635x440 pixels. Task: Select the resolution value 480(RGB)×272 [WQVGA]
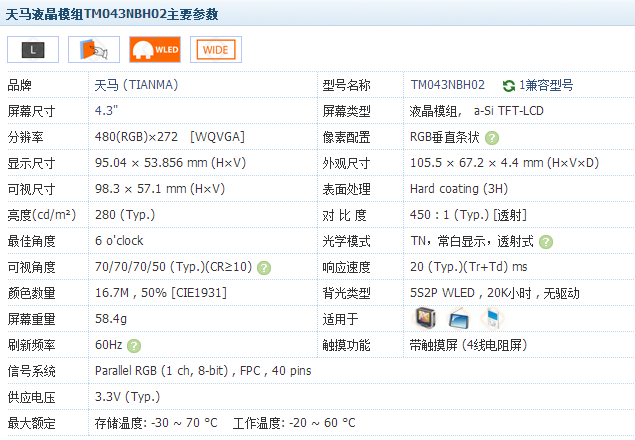pyautogui.click(x=170, y=137)
